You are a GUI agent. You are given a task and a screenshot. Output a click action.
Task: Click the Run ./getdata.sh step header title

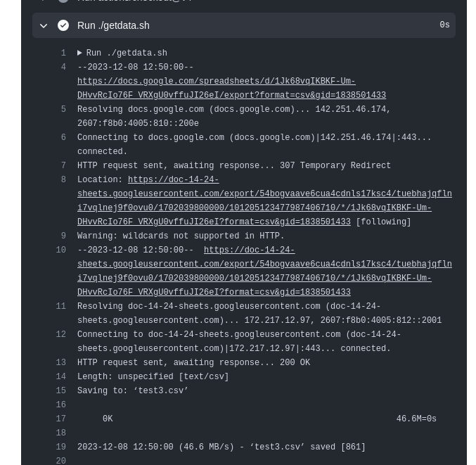pos(113,25)
